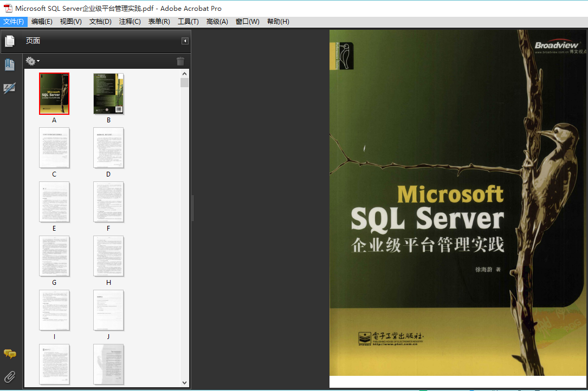
Task: Open the Attachments paperclip icon
Action: 10,376
